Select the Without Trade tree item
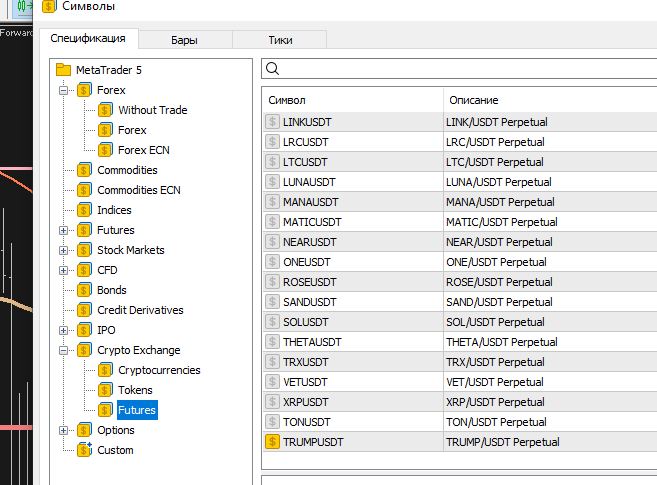This screenshot has height=485, width=657. pos(153,110)
